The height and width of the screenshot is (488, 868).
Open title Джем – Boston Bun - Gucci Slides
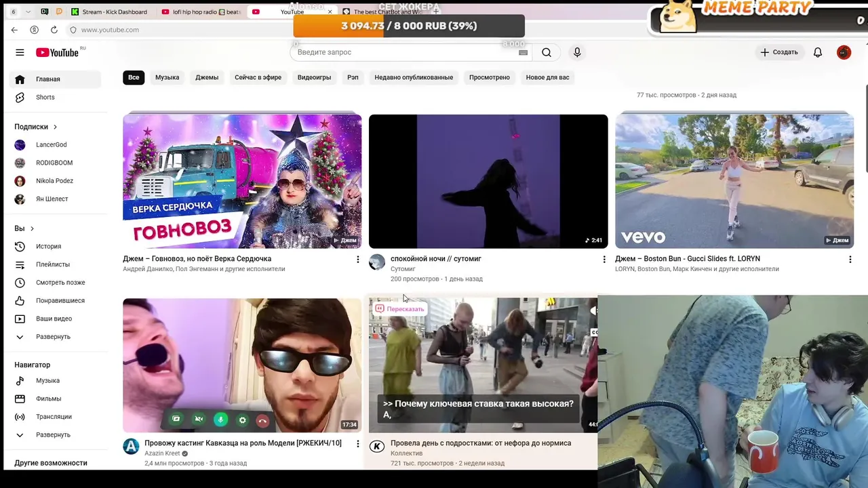688,259
